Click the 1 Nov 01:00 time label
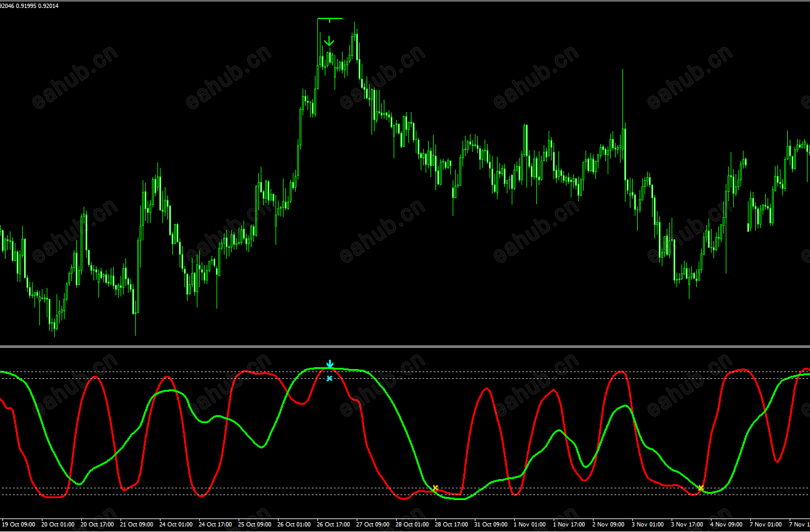The width and height of the screenshot is (810, 532). 530,525
